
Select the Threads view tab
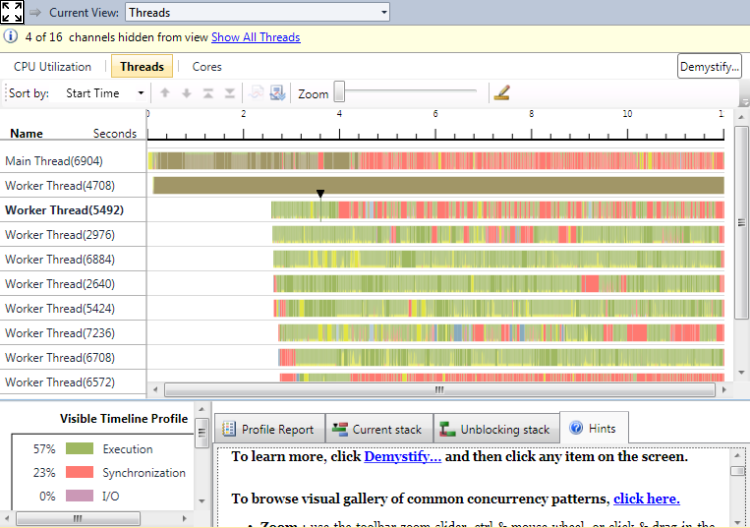(142, 66)
